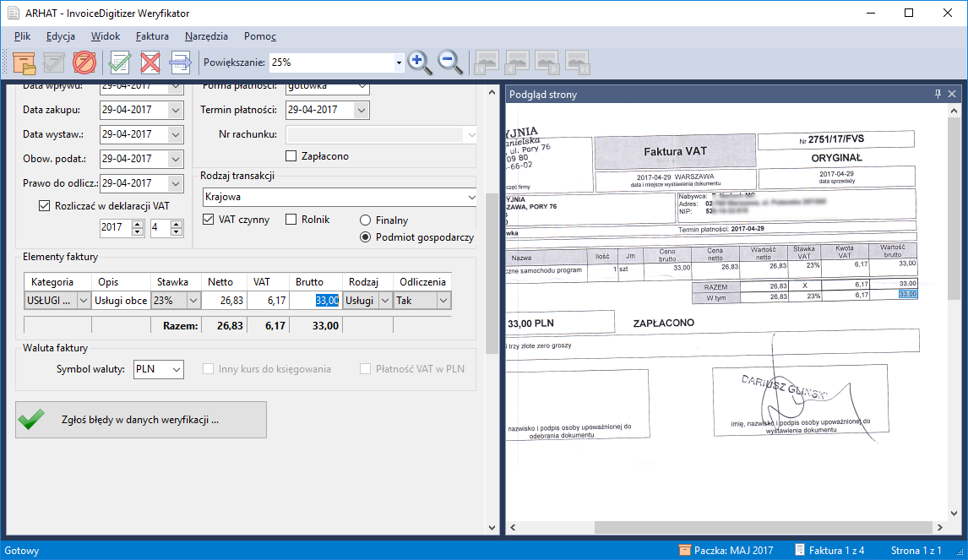Check the Zapłacono checkbox
Viewport: 968px width, 560px height.
tap(291, 156)
